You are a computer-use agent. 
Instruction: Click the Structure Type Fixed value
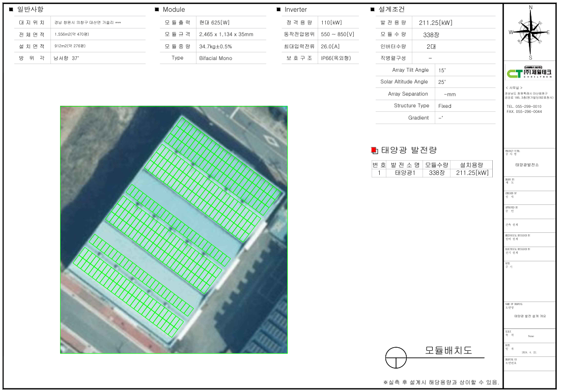[x=444, y=106]
